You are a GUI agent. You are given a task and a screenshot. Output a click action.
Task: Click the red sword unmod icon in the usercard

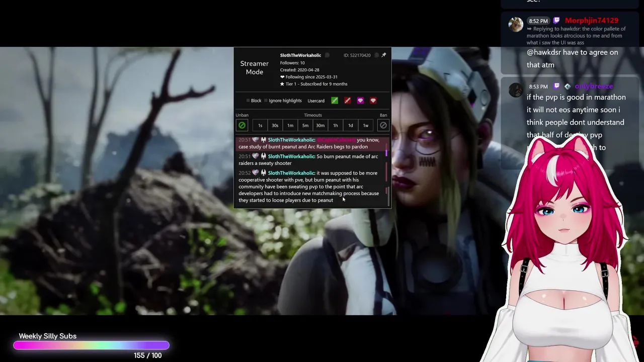click(347, 101)
